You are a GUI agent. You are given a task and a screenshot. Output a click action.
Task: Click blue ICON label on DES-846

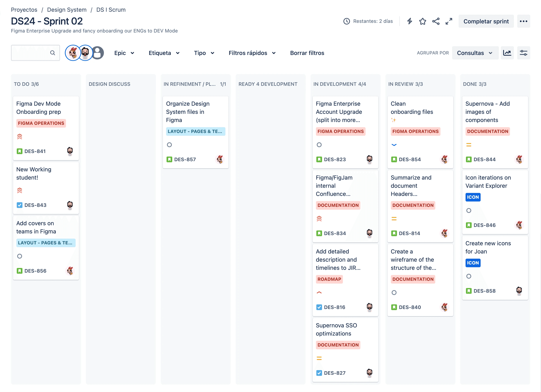(473, 197)
